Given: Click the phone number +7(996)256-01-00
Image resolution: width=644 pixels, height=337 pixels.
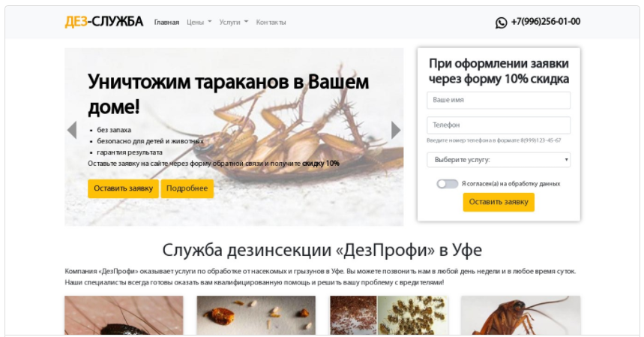Looking at the screenshot, I should tap(546, 22).
